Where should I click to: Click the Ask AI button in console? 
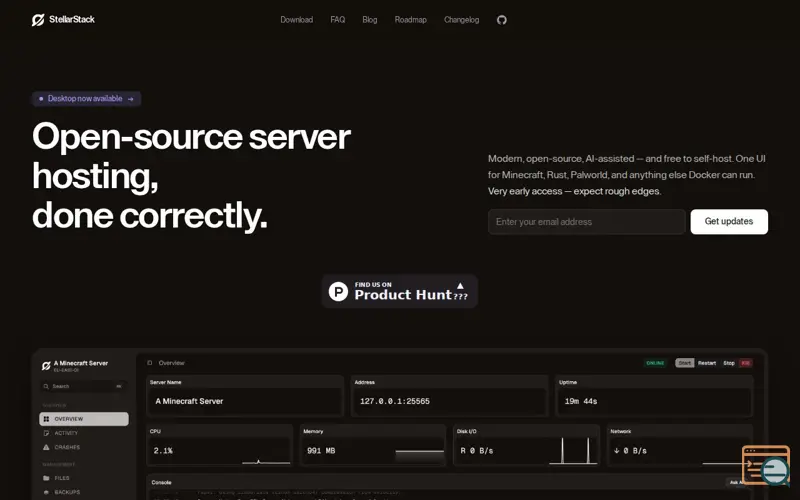pyautogui.click(x=737, y=482)
